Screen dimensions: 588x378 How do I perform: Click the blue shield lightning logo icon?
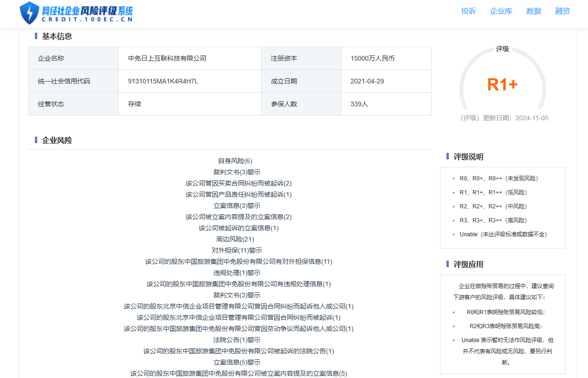29,13
